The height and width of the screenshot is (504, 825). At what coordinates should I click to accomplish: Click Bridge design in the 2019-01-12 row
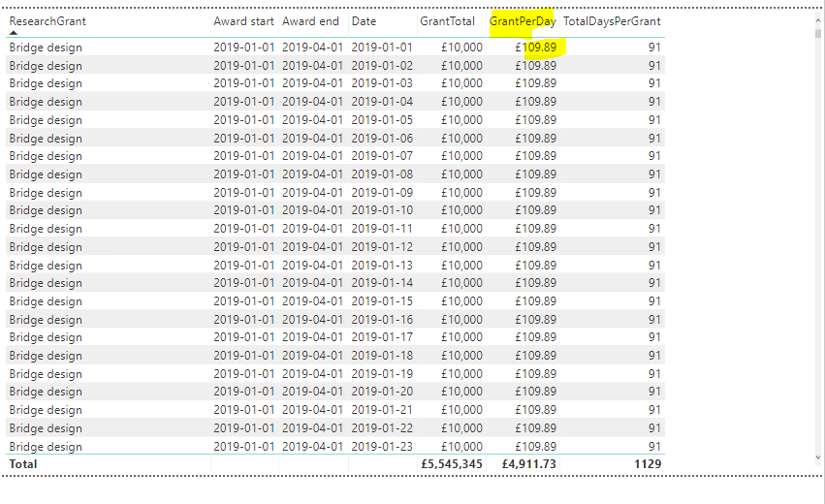click(x=46, y=247)
